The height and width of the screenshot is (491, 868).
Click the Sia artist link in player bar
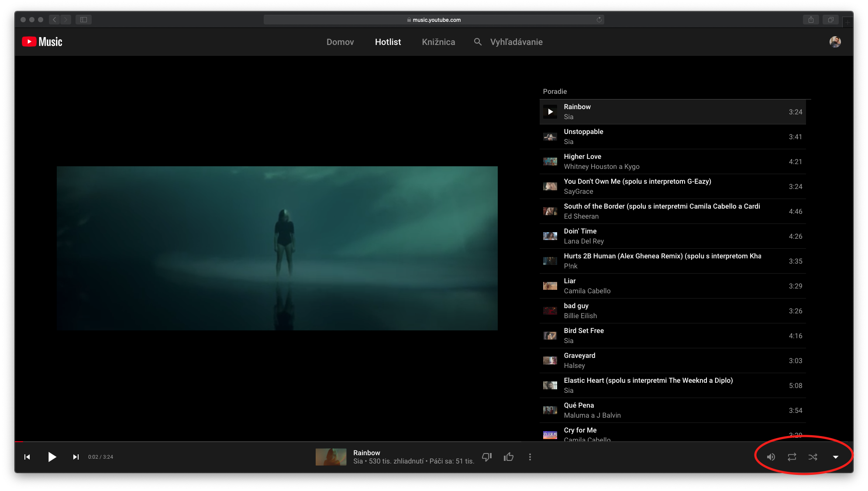(358, 461)
